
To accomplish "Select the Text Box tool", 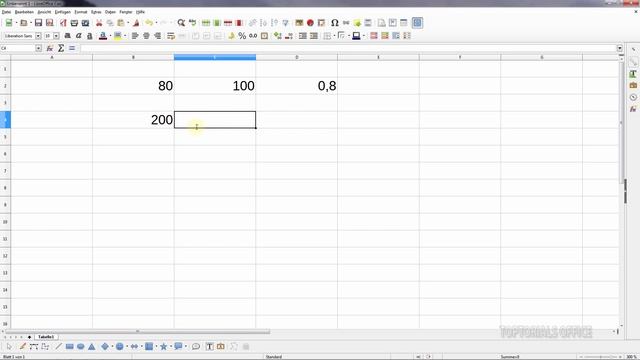I will click(209, 347).
